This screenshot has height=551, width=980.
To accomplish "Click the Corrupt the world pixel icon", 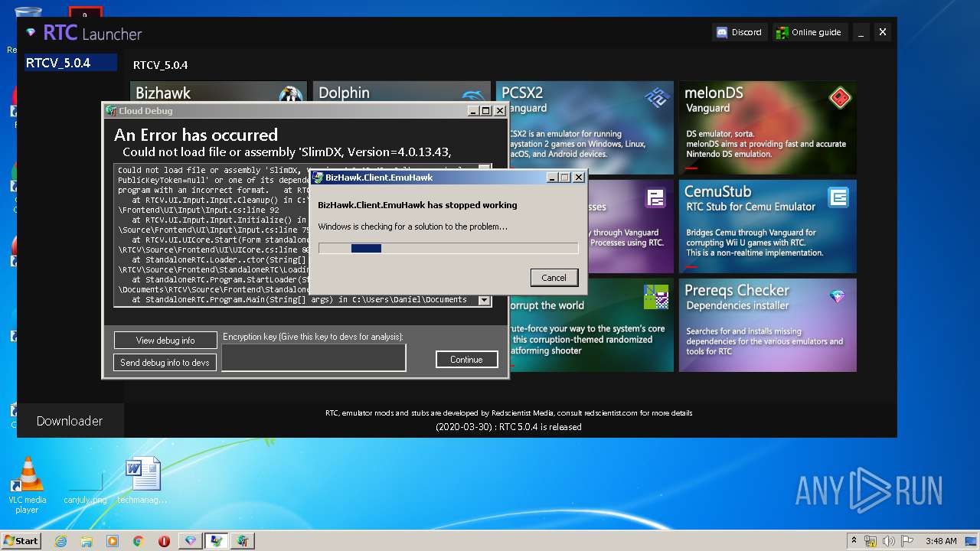I will coord(656,297).
